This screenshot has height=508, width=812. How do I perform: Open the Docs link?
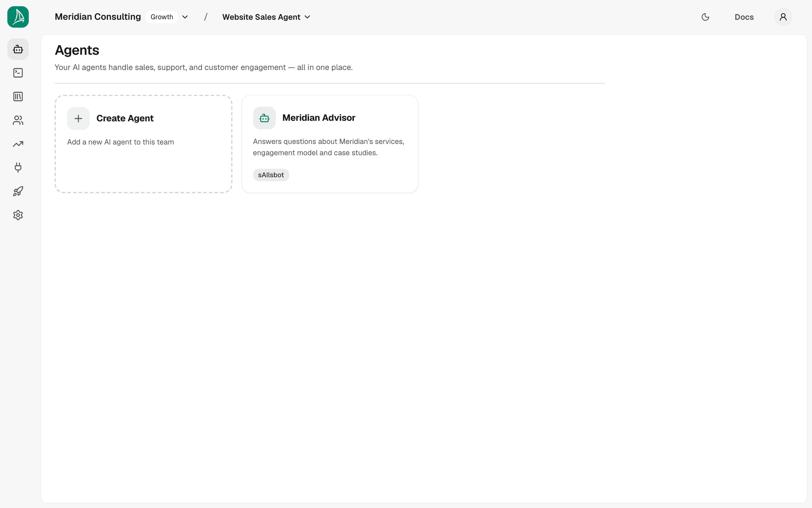pyautogui.click(x=744, y=17)
